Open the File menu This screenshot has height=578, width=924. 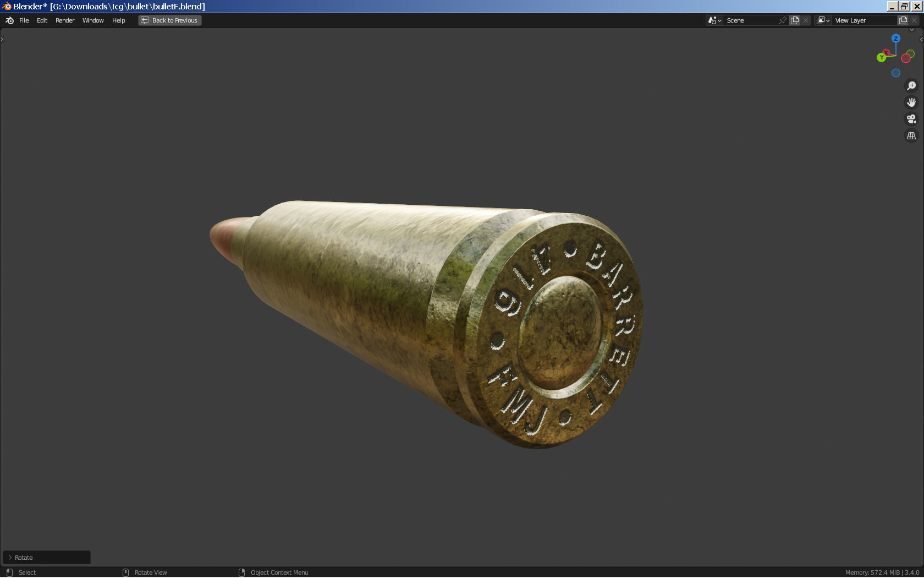pyautogui.click(x=24, y=20)
